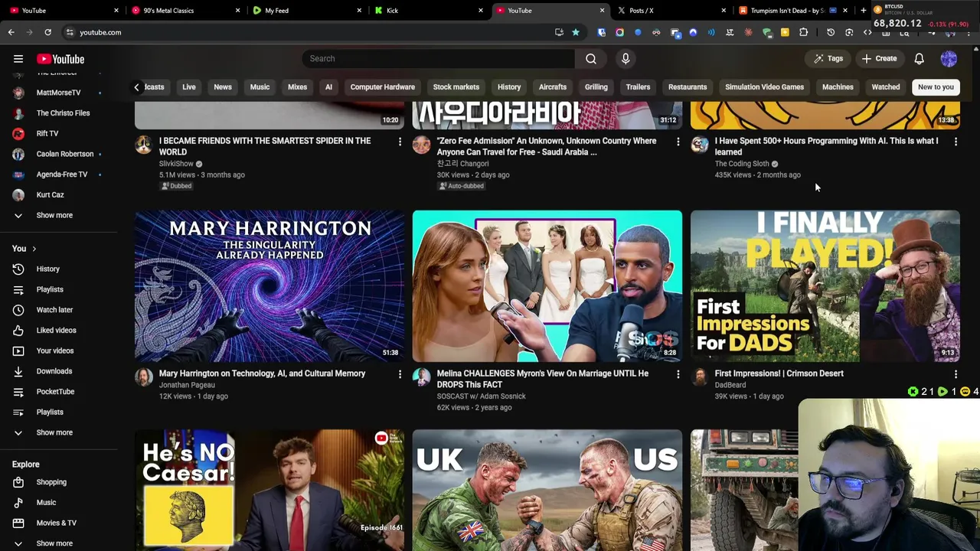Expand the You section chevron
The image size is (980, 551).
tap(34, 249)
